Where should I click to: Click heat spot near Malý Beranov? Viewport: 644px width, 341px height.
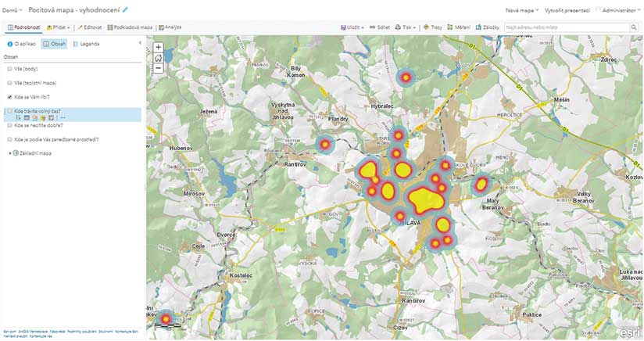tap(481, 184)
